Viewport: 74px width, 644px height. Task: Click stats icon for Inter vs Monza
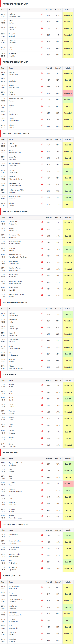tap(42, 392)
